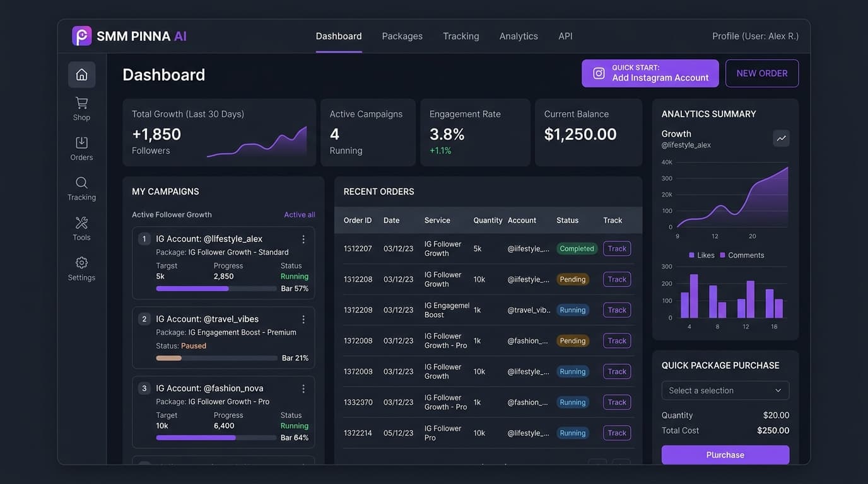Click the SMM Pinna AI logo icon
The height and width of the screenshot is (484, 868).
[82, 36]
